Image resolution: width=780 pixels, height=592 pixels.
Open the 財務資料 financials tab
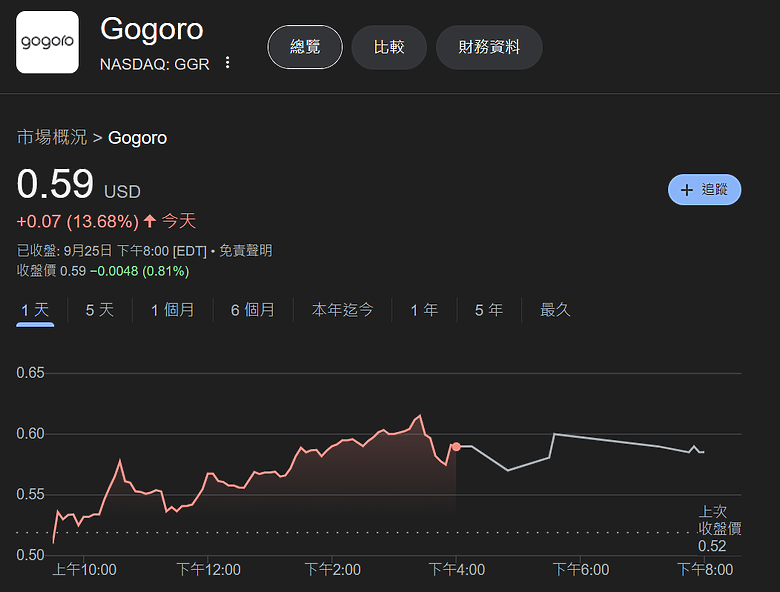click(x=489, y=47)
